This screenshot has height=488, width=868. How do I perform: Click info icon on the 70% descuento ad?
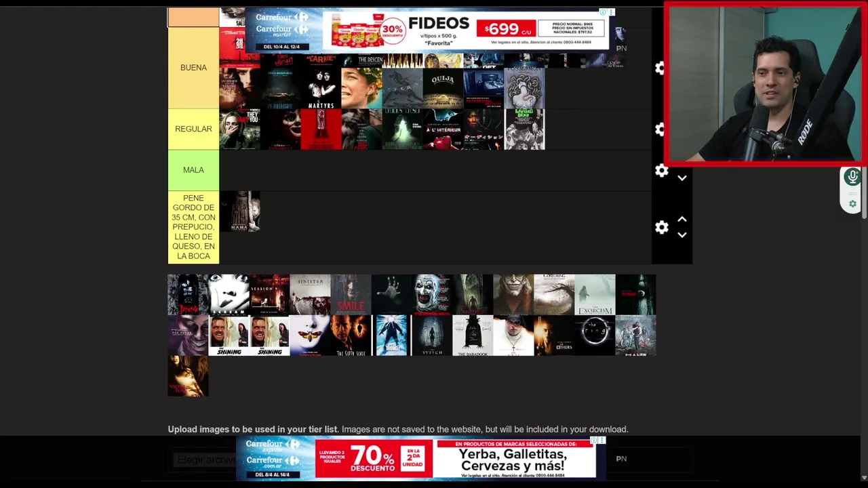[x=593, y=441]
